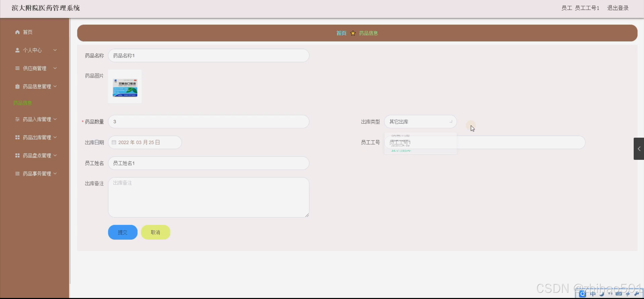
Task: Click the medicine box image thumbnail
Action: [x=125, y=86]
